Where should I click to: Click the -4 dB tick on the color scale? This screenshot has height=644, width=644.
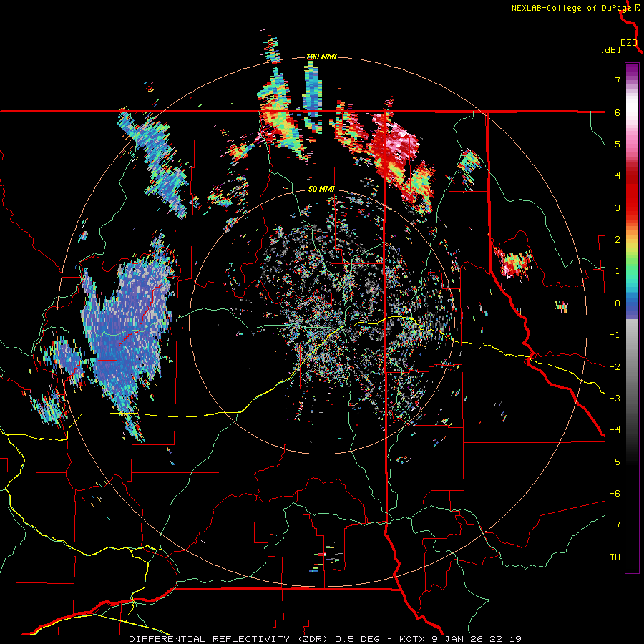click(x=615, y=430)
